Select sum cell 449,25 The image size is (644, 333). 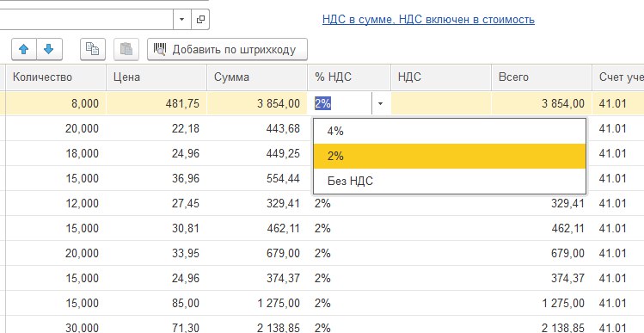point(257,153)
